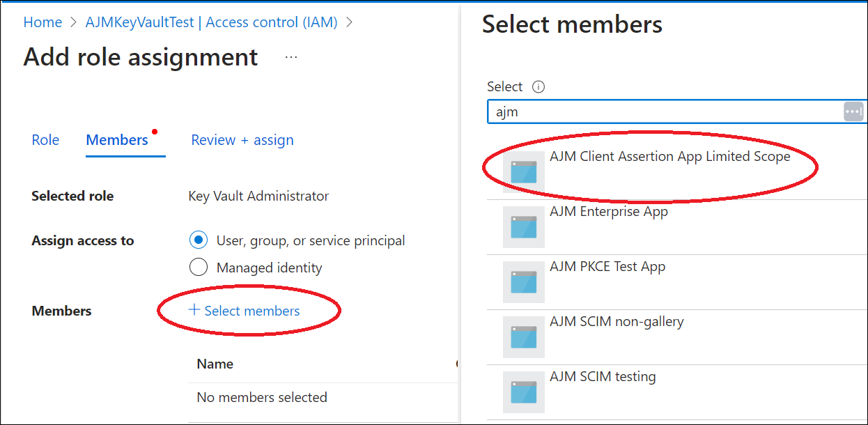Click the AJM Enterprise App icon
This screenshot has width=868, height=425.
click(x=523, y=226)
